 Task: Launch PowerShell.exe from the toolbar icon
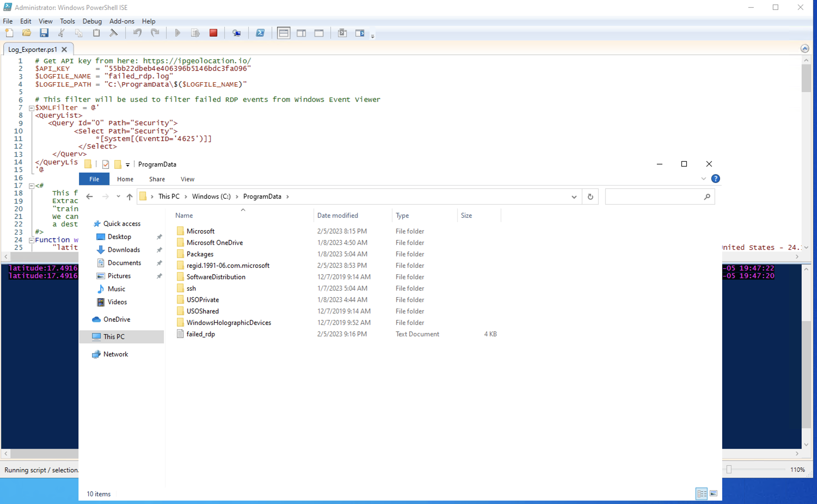tap(260, 33)
